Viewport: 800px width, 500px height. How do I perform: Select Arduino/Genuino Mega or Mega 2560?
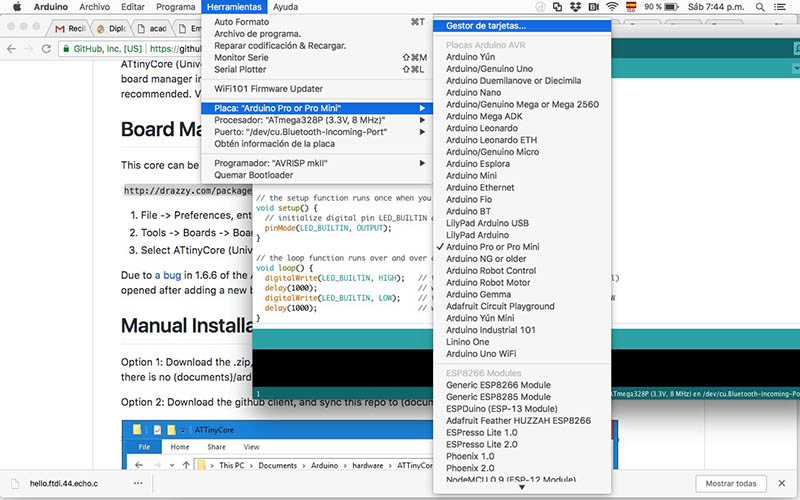click(x=522, y=104)
